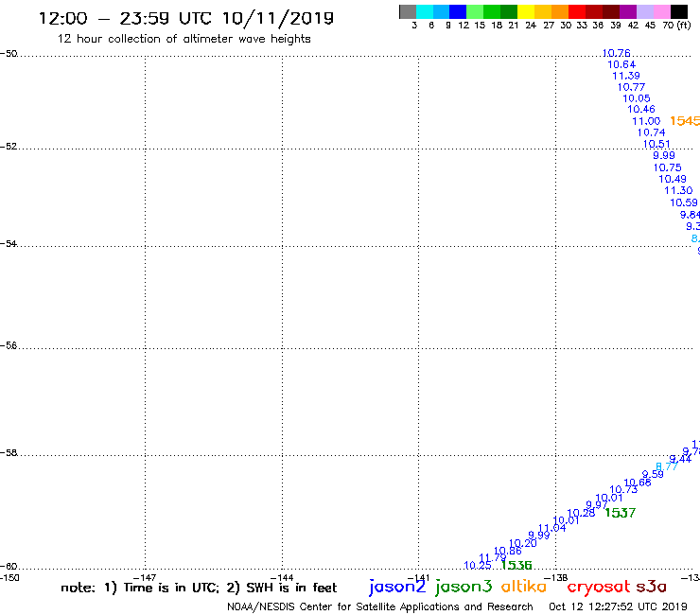The image size is (700, 615).
Task: Select the 'jason2' satellite legend label
Action: 397,587
